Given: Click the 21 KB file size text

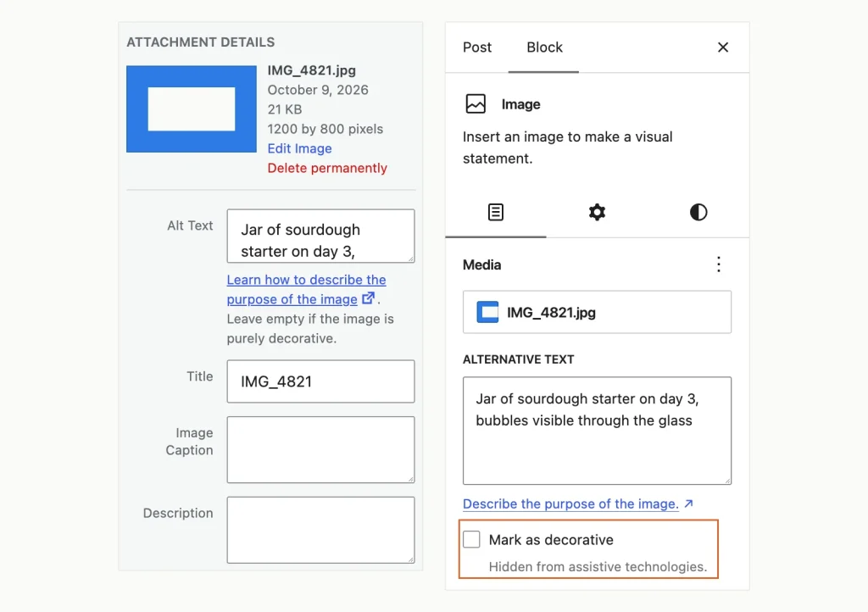Looking at the screenshot, I should pyautogui.click(x=285, y=109).
